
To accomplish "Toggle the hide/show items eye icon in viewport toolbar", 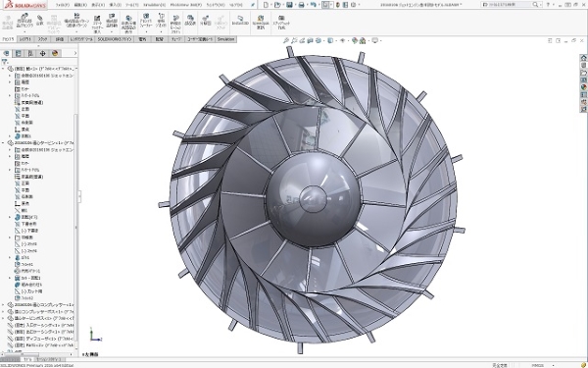I will point(343,40).
